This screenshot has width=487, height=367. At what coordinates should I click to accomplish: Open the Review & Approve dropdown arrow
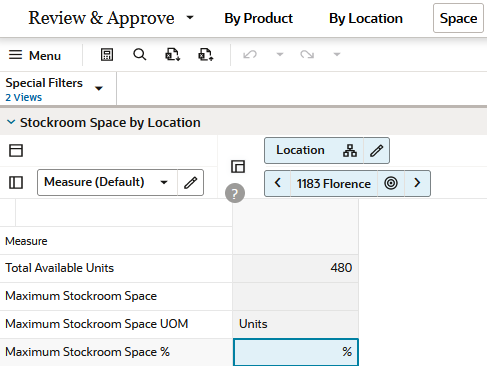tap(190, 17)
